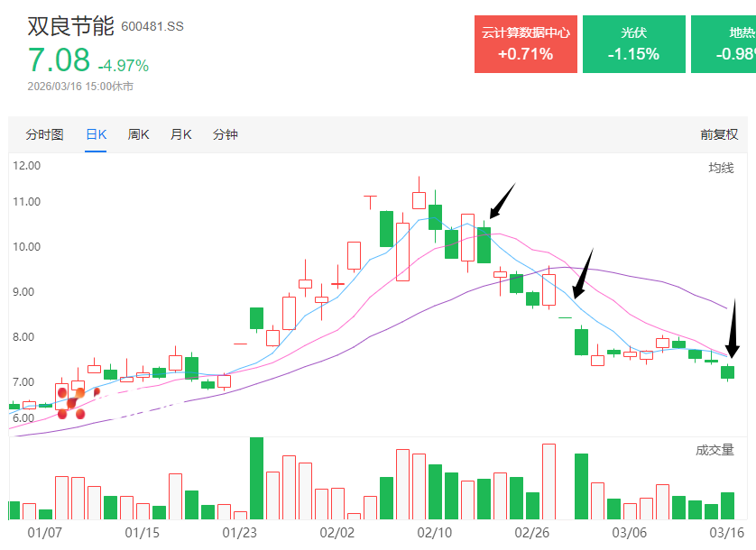
Task: Open the 地热 sector card
Action: 724,43
